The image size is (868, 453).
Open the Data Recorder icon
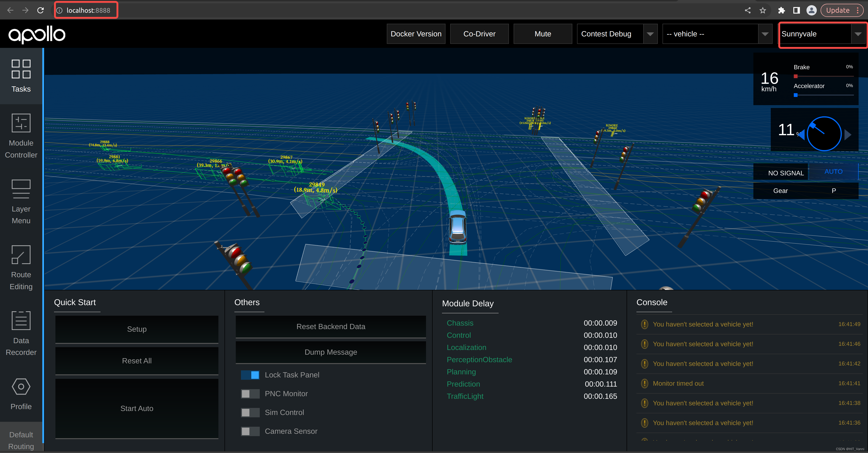[x=21, y=320]
